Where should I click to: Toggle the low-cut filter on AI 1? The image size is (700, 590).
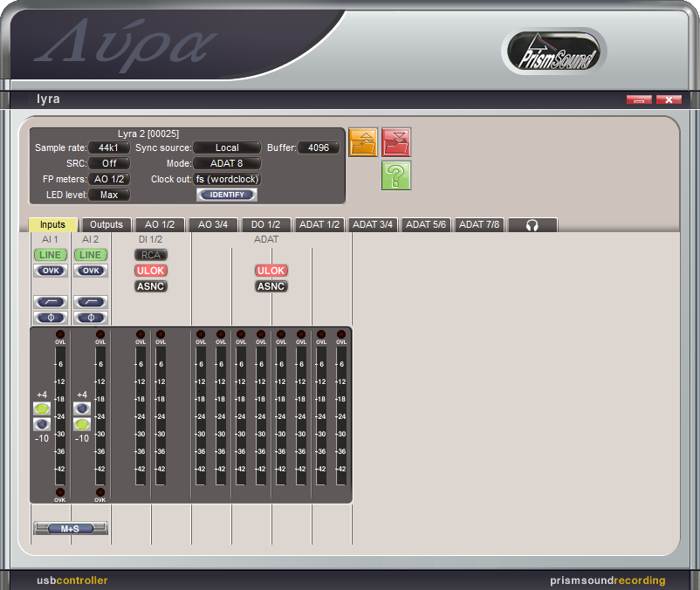pos(50,302)
